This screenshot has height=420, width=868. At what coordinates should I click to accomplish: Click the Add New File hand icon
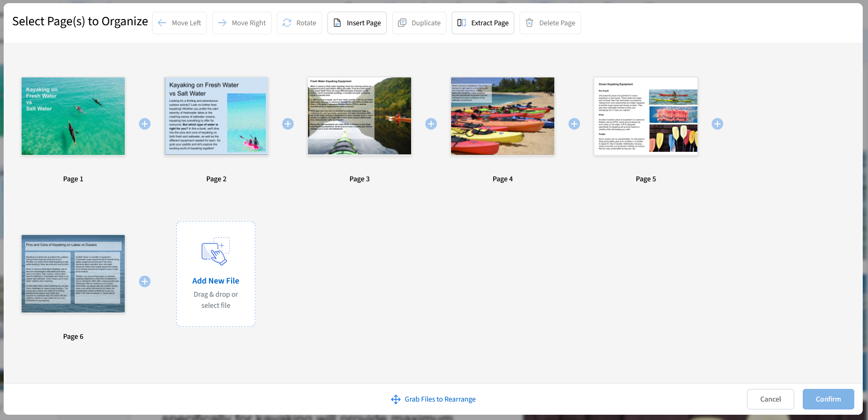(216, 251)
